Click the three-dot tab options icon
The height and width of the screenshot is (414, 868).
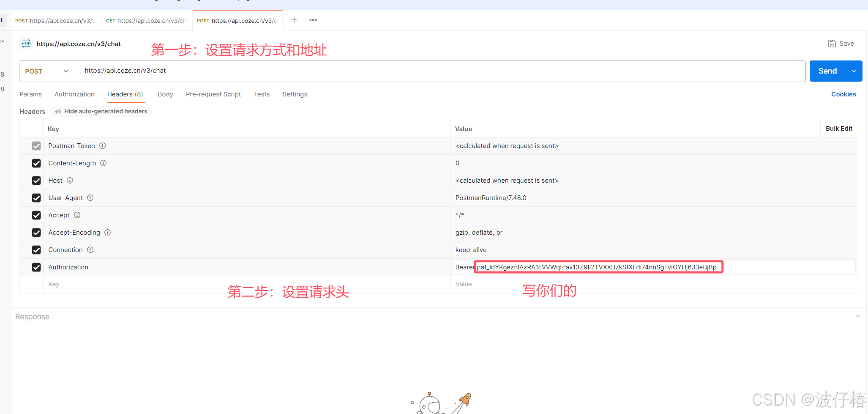313,20
